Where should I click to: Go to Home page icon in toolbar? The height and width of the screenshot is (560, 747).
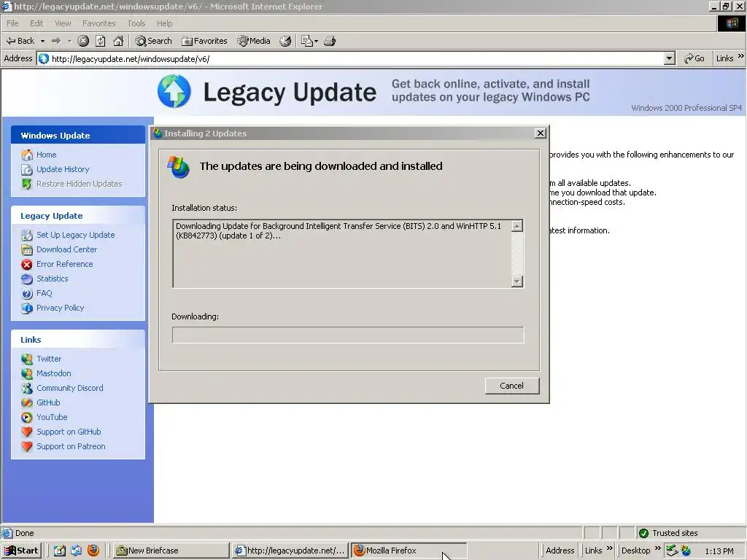point(118,41)
